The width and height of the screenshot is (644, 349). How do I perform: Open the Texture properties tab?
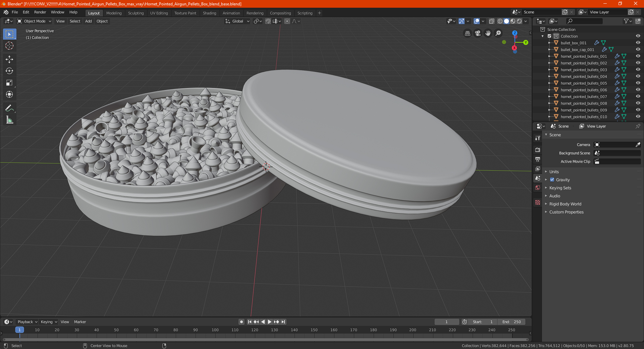[538, 202]
